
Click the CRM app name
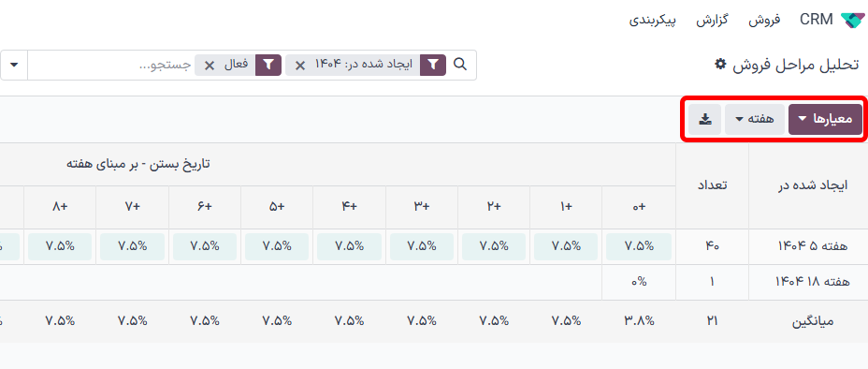pos(817,21)
